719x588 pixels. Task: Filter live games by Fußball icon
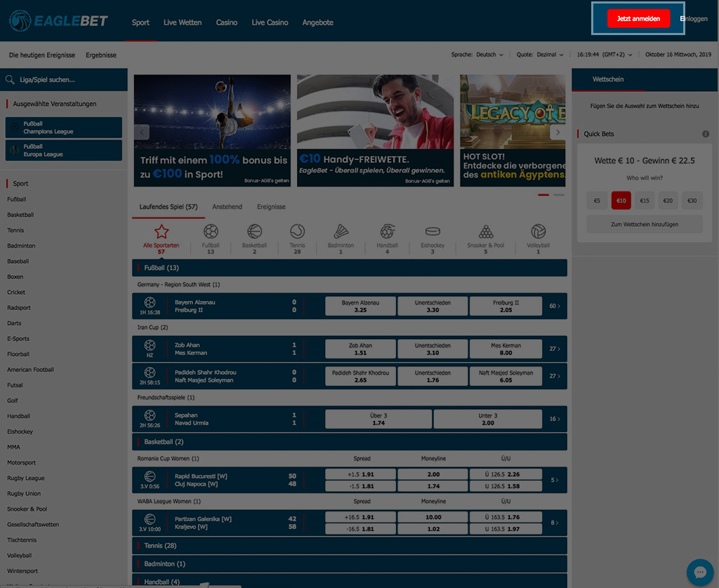(211, 232)
